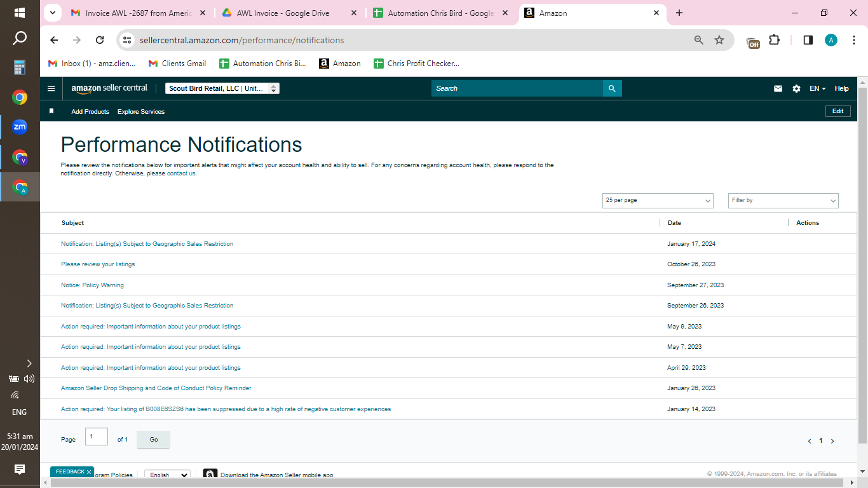Image resolution: width=868 pixels, height=488 pixels.
Task: Open a new browser tab with plus icon
Action: pyautogui.click(x=679, y=13)
